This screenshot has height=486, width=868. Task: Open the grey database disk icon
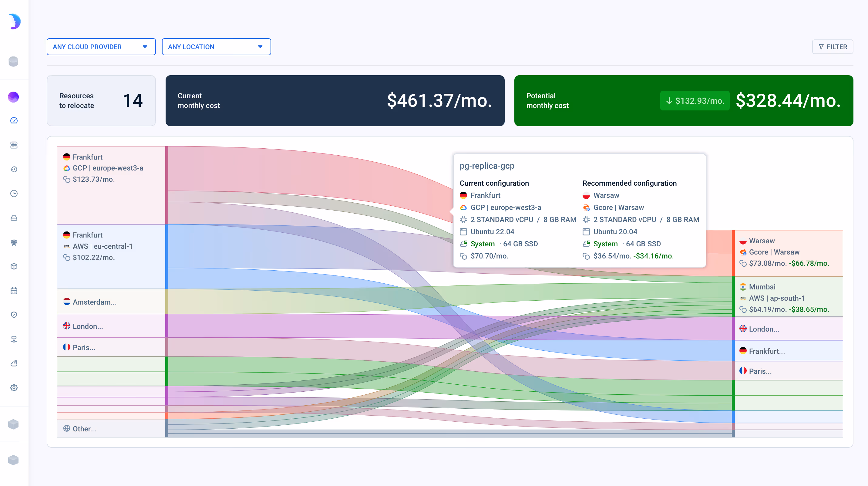point(13,62)
